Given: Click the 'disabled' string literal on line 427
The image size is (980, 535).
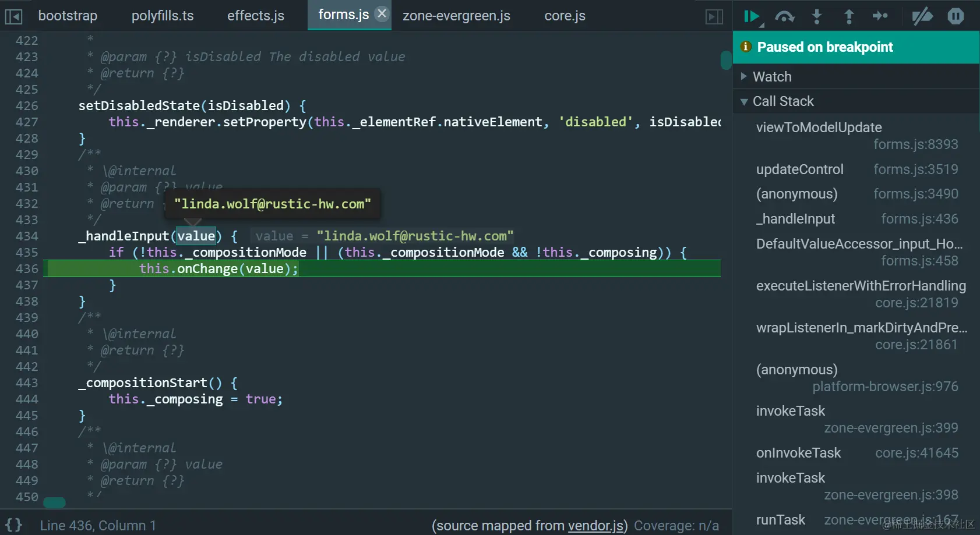Looking at the screenshot, I should (595, 122).
